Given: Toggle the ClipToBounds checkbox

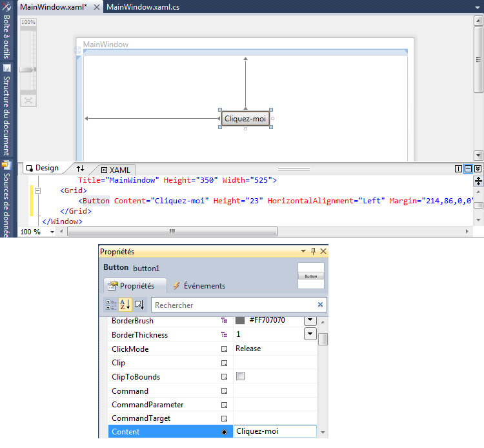Looking at the screenshot, I should click(x=240, y=376).
